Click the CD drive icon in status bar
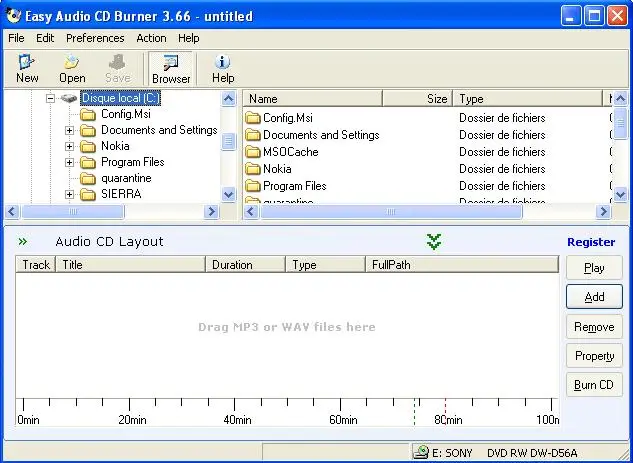Image resolution: width=633 pixels, height=463 pixels. pyautogui.click(x=421, y=452)
